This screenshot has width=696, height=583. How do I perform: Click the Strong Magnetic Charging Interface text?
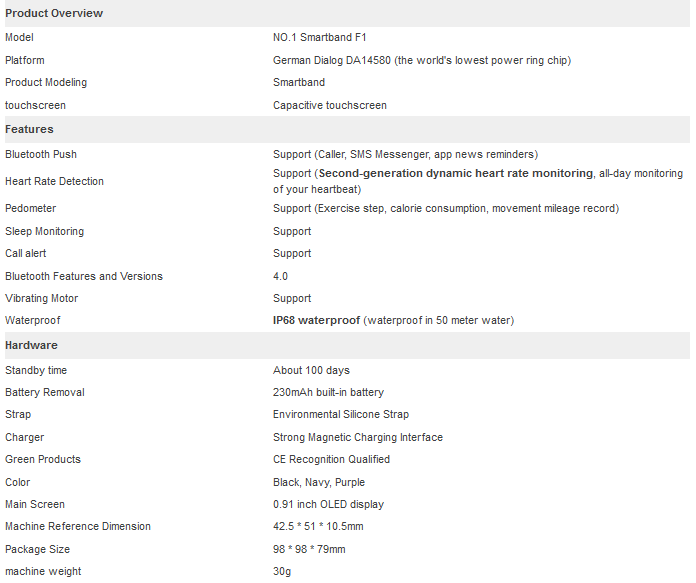[358, 437]
